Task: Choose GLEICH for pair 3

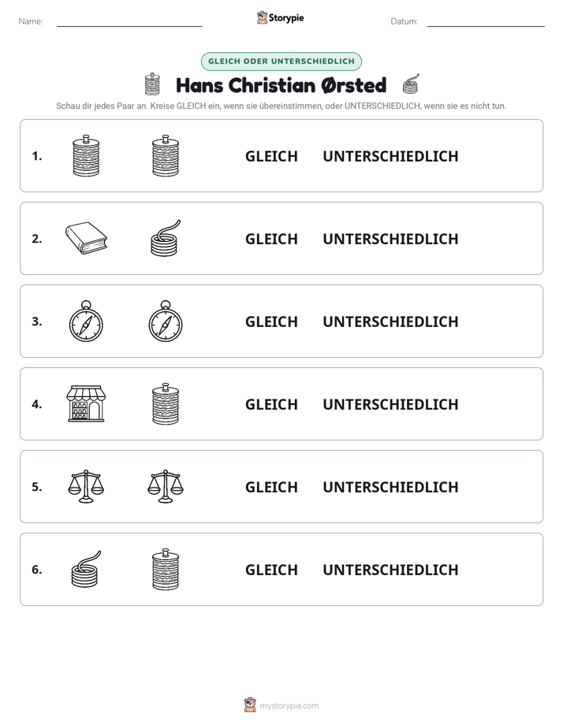Action: tap(271, 321)
